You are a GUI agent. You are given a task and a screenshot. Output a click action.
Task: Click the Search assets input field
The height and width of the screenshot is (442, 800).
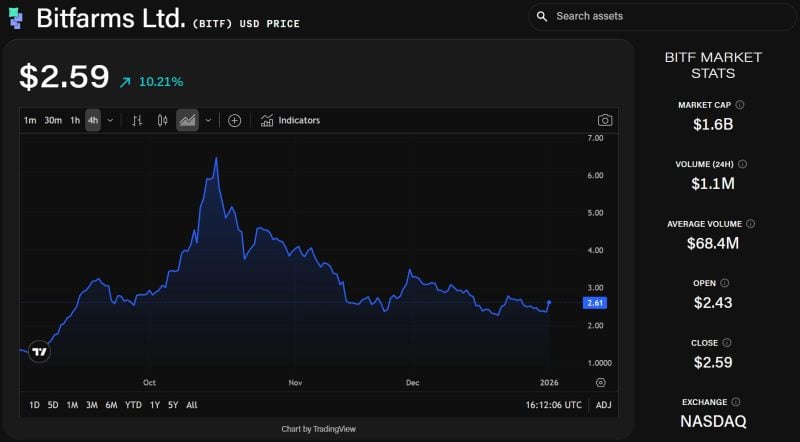point(665,16)
